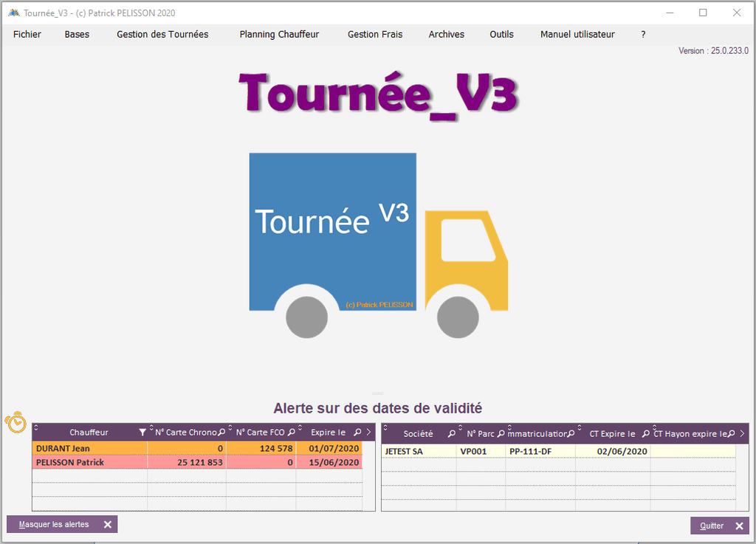Sort by N° Carte Chrono sort arrows
This screenshot has width=756, height=544.
pyautogui.click(x=151, y=427)
